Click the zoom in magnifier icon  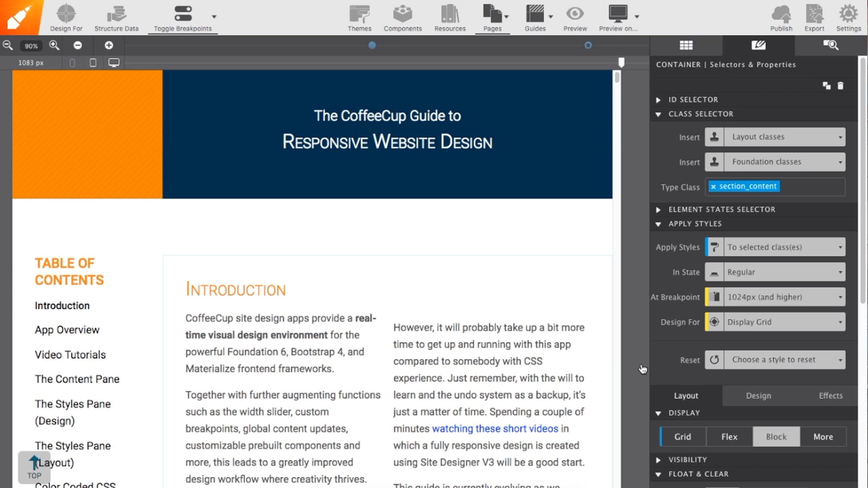pos(54,45)
